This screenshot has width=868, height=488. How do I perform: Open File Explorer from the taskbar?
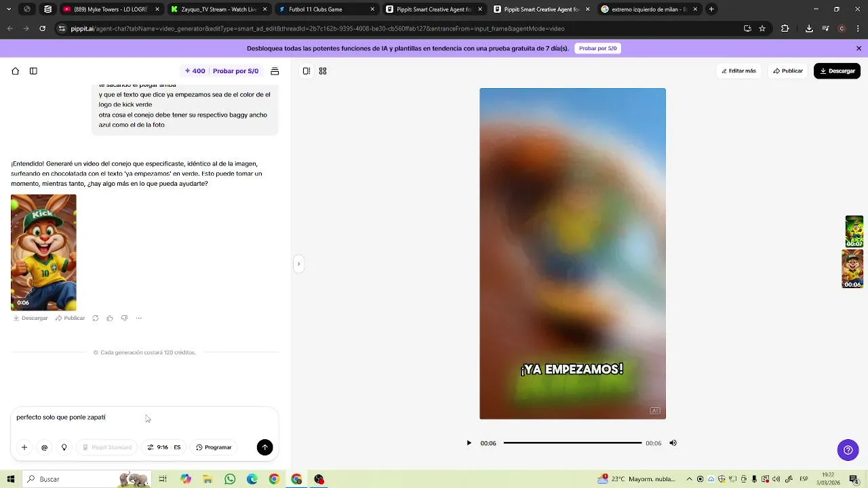click(208, 479)
